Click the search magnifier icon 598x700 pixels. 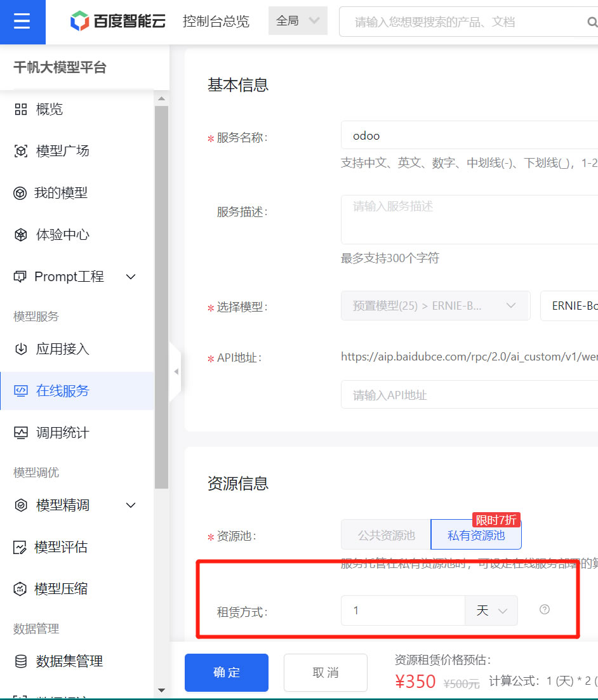tap(591, 22)
